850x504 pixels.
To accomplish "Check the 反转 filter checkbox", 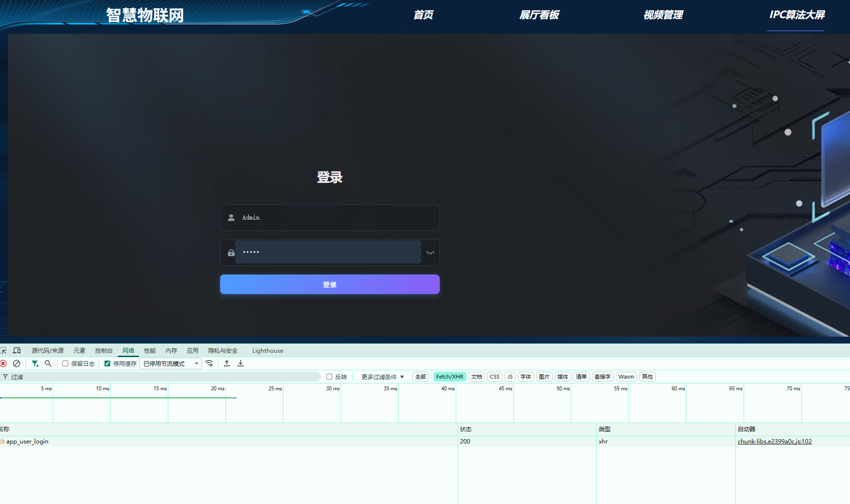I will [x=329, y=376].
